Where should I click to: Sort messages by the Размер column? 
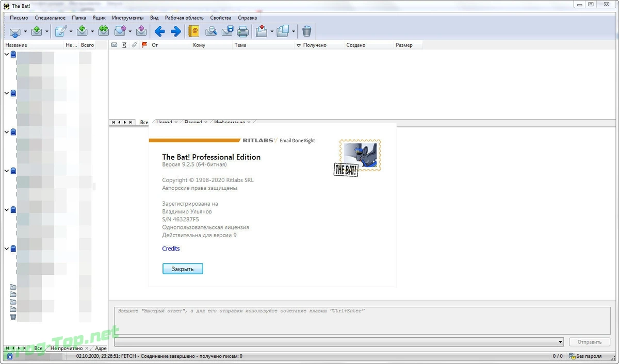(408, 45)
